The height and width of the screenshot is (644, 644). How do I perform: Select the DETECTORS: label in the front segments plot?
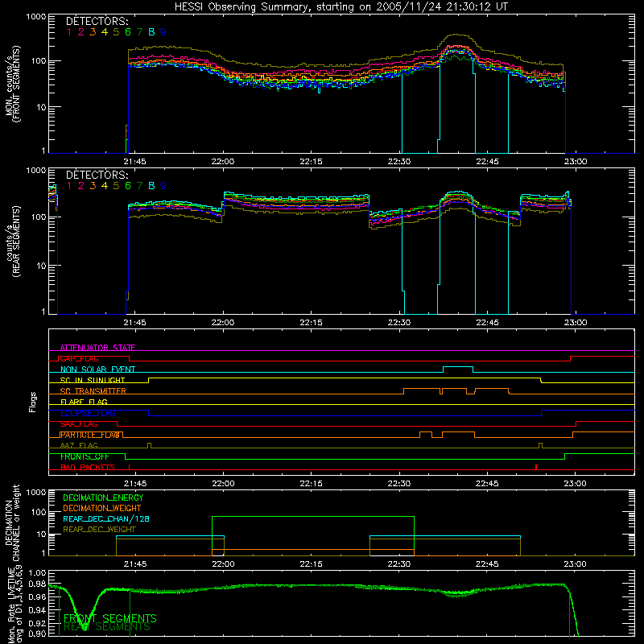point(97,21)
